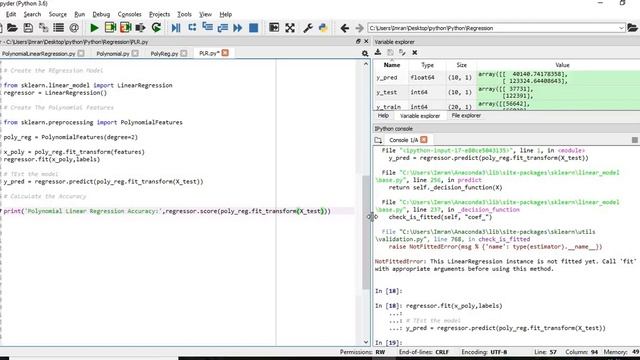This screenshot has width=640, height=360.
Task: Run selection or current line icon
Action: coord(140,28)
